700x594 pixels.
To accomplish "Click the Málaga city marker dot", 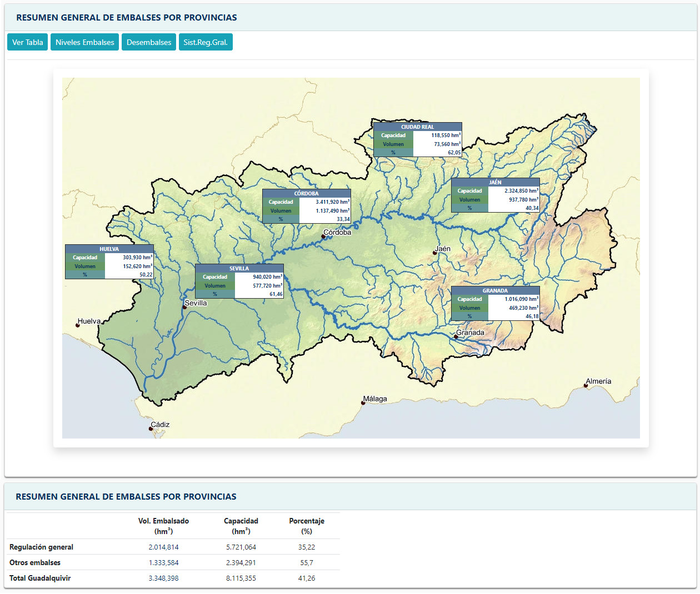I will point(363,403).
